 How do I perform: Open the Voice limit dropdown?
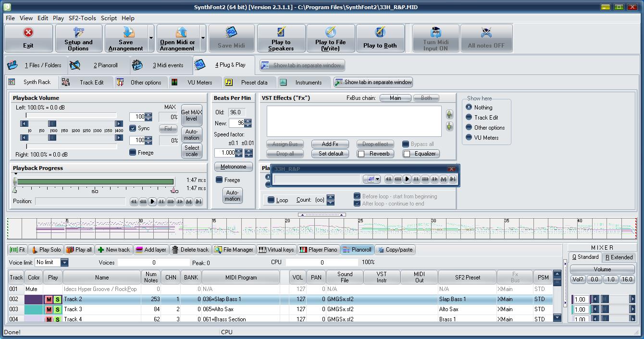pos(64,262)
